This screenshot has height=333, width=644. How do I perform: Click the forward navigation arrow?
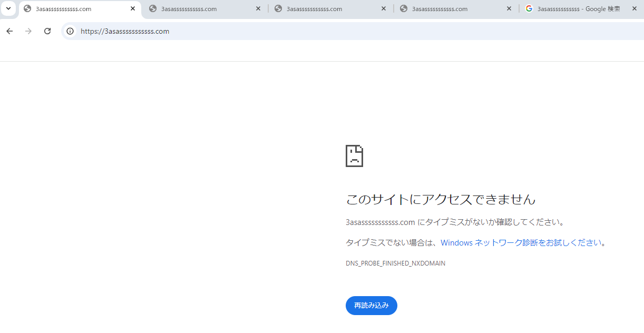pyautogui.click(x=28, y=31)
